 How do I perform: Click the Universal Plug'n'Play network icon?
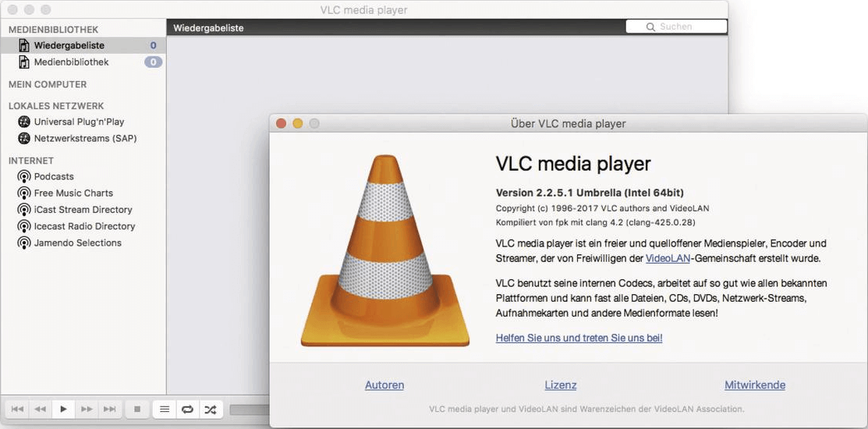coord(24,122)
